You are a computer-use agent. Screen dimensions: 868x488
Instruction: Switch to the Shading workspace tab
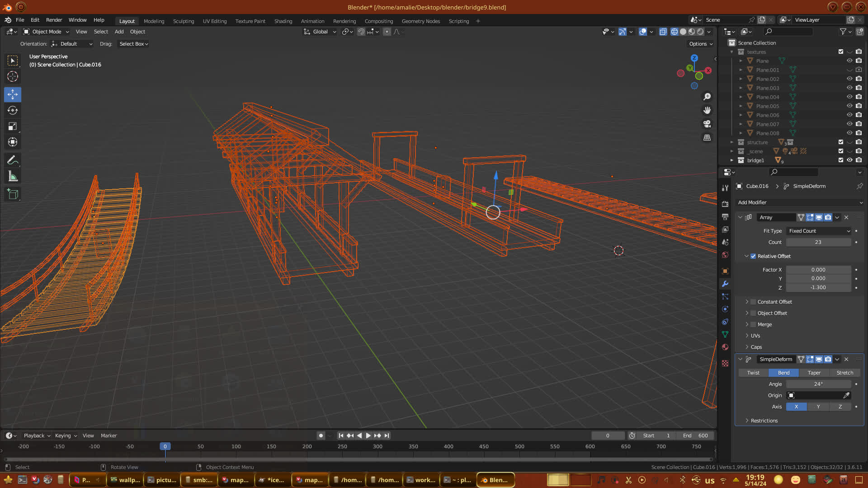283,21
